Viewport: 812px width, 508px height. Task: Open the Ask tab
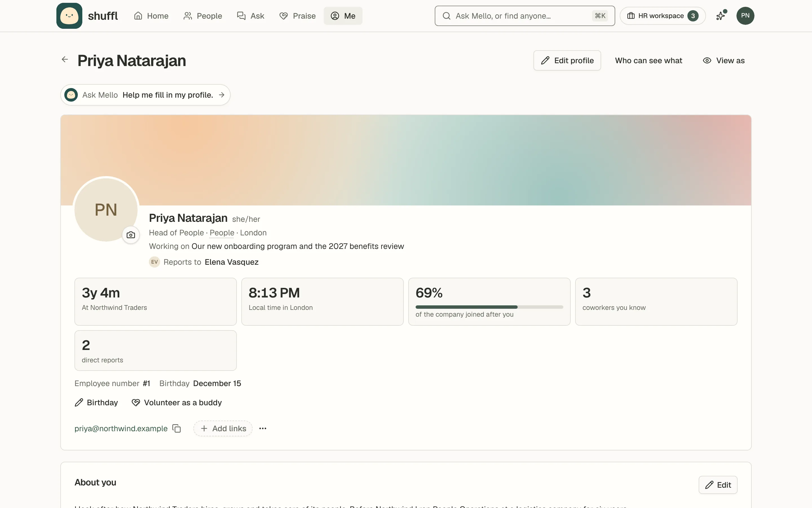tap(251, 16)
